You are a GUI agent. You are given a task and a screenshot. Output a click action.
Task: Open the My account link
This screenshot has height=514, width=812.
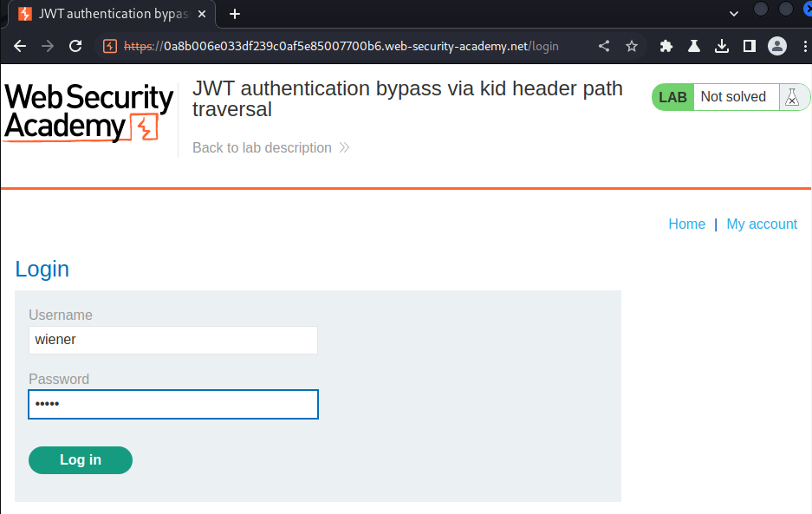pos(761,224)
